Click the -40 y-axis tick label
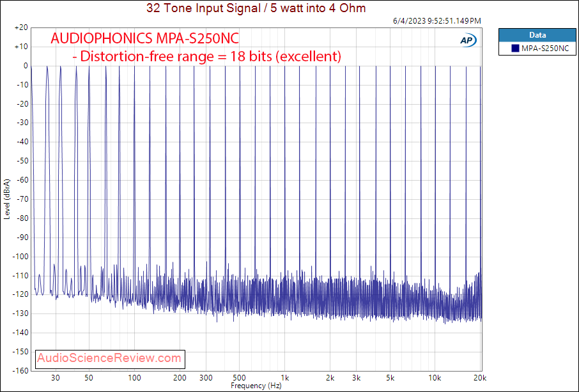 tap(22, 142)
